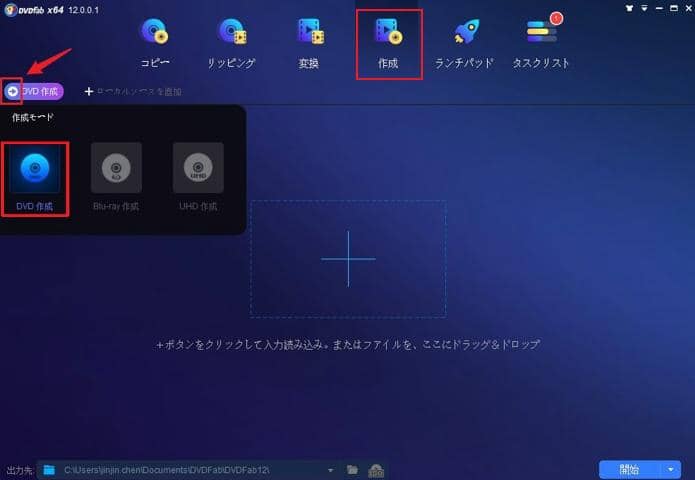Screen dimensions: 695x480
Task: Click the 開始 start button
Action: coord(629,469)
